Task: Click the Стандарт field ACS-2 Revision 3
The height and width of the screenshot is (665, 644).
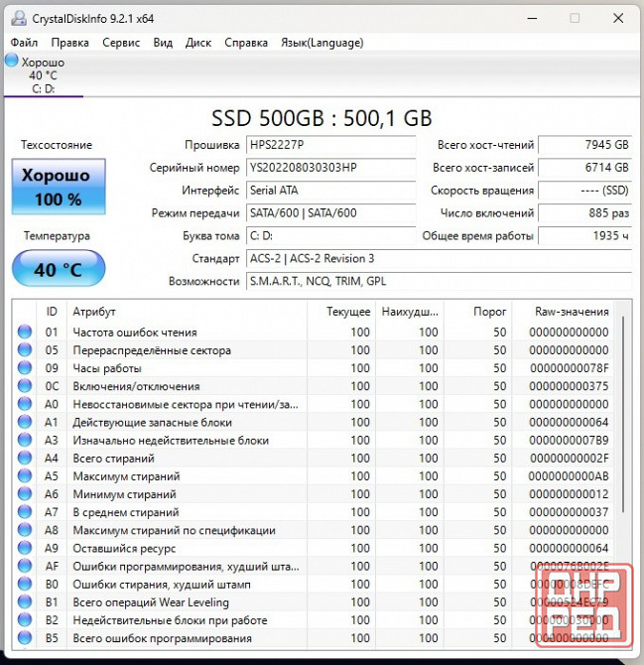Action: coord(439,259)
